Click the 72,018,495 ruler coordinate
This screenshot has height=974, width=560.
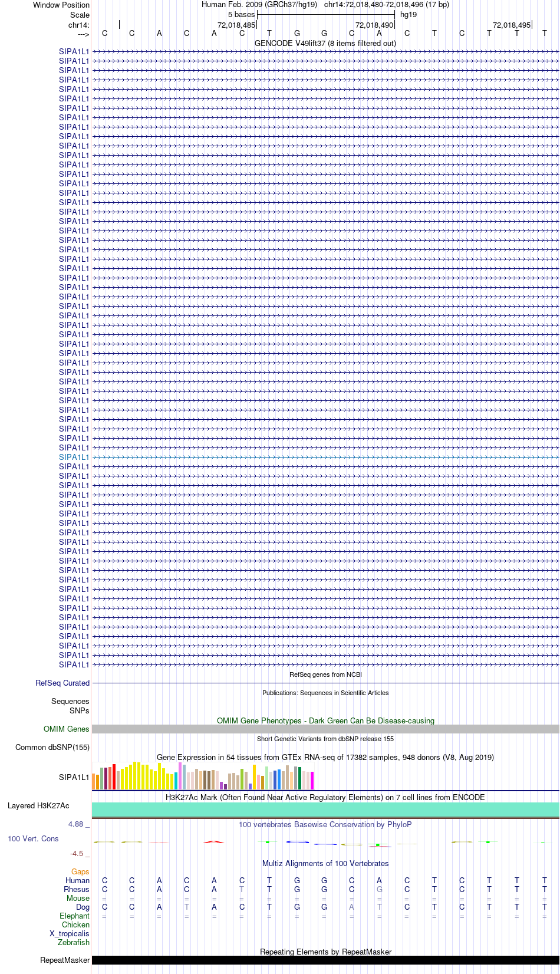click(512, 25)
